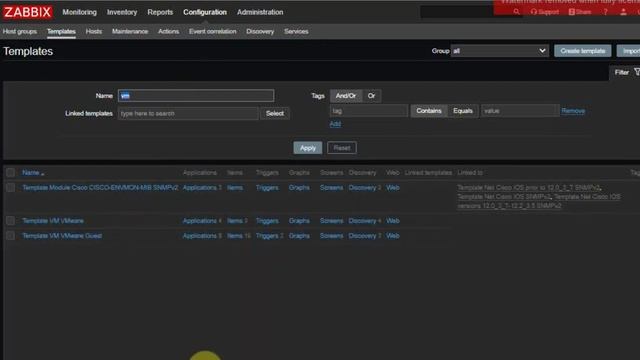Screen dimensions: 640x360
Task: Switch to the Discovery submenu tab
Action: [260, 31]
